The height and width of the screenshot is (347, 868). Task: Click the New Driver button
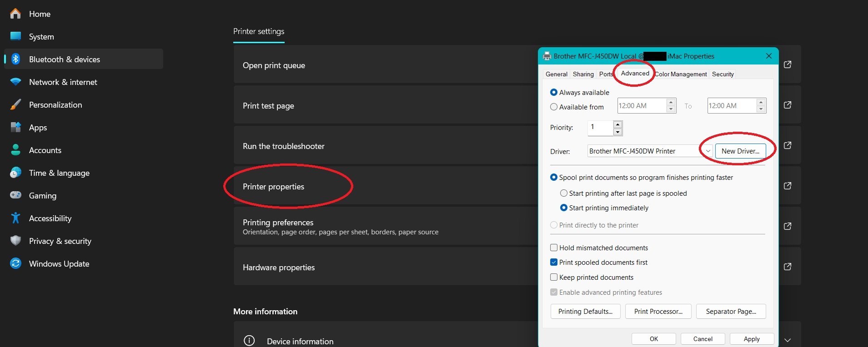pos(740,151)
